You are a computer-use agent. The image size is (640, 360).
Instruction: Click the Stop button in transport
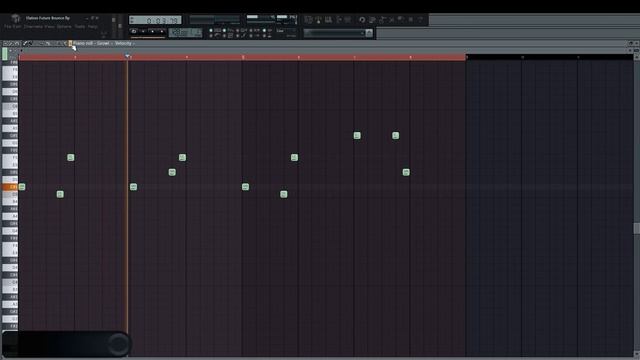click(x=152, y=31)
